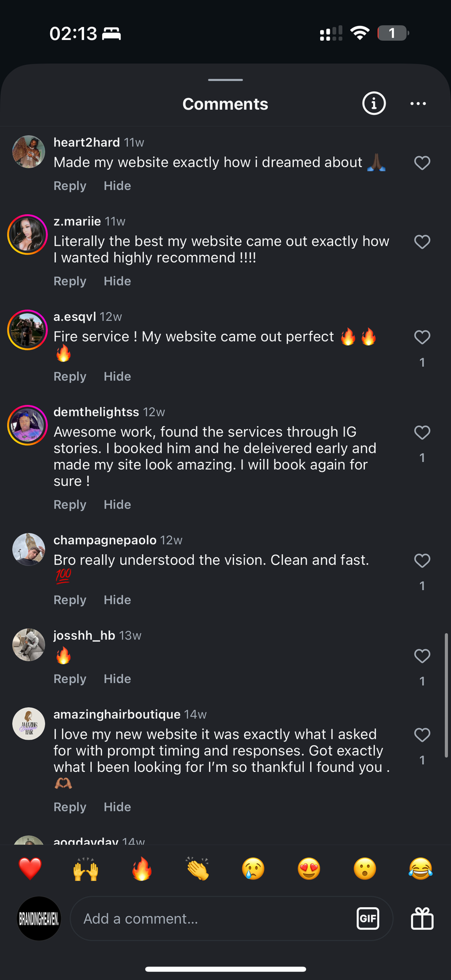Viewport: 451px width, 980px height.
Task: Tap the red heart quick reaction emoji
Action: (30, 869)
